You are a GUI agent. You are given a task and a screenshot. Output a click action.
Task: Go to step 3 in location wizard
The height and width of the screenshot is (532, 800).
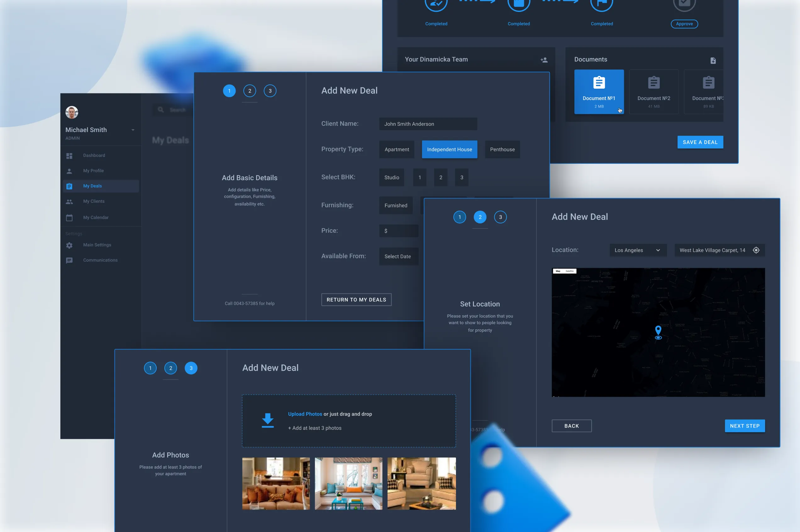pos(500,217)
